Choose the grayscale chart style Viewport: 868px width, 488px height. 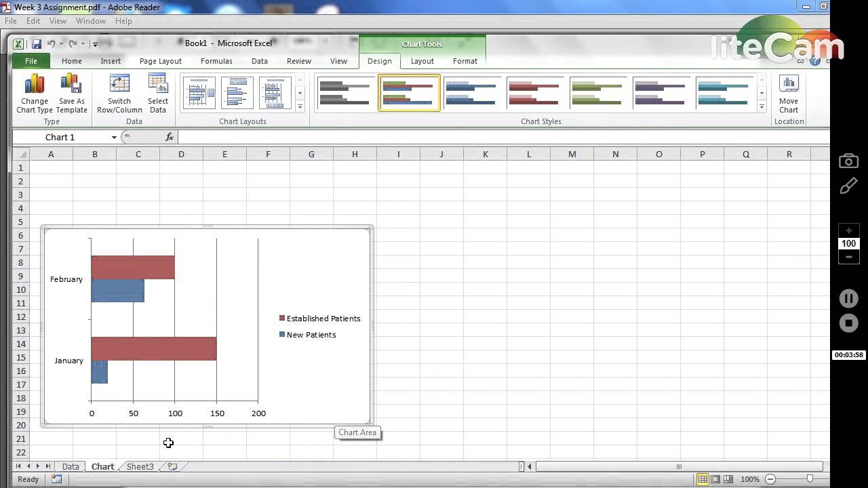[346, 93]
